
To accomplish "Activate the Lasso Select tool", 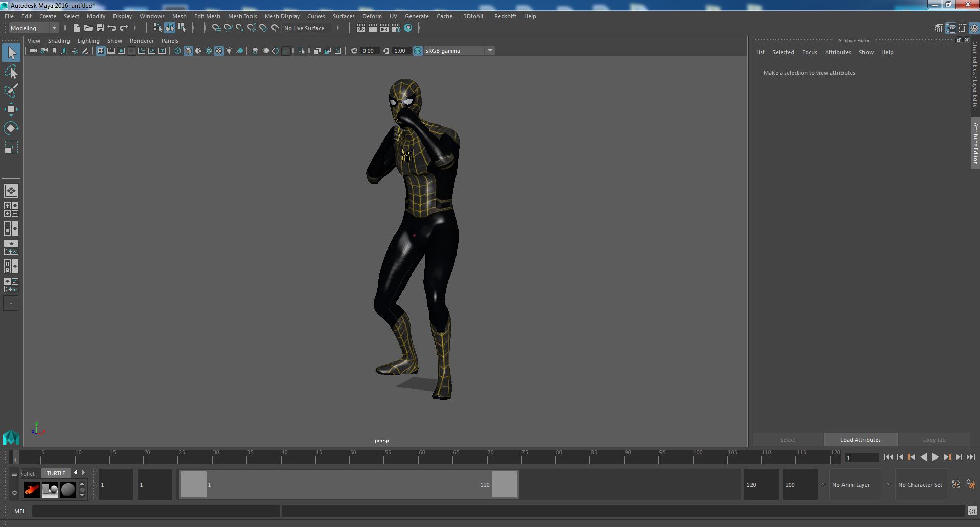I will coord(11,72).
